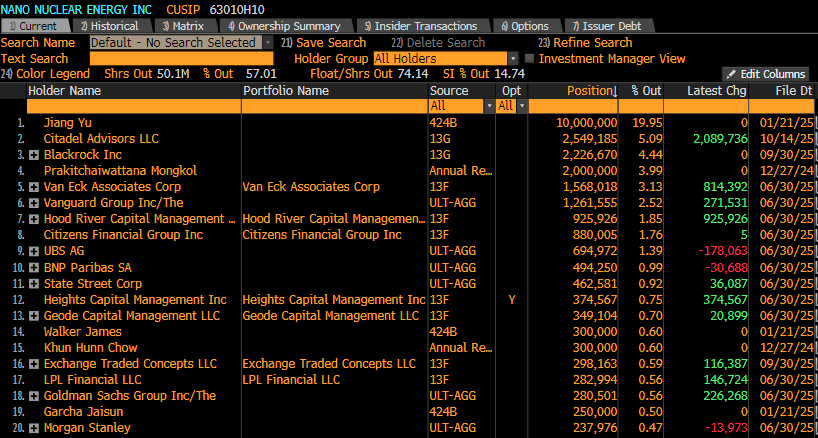This screenshot has width=818, height=438.
Task: Expand the Vanguard Group Inc/The row
Action: coord(34,203)
